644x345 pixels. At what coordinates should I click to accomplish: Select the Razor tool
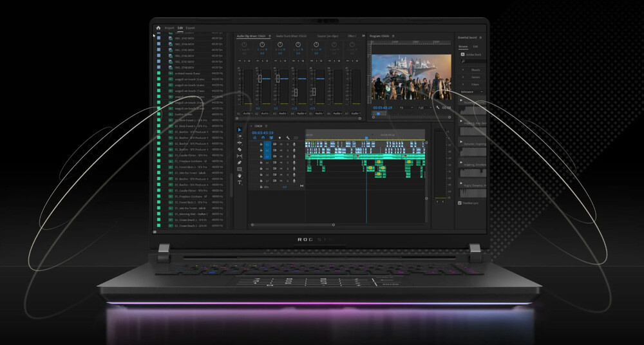[x=240, y=149]
